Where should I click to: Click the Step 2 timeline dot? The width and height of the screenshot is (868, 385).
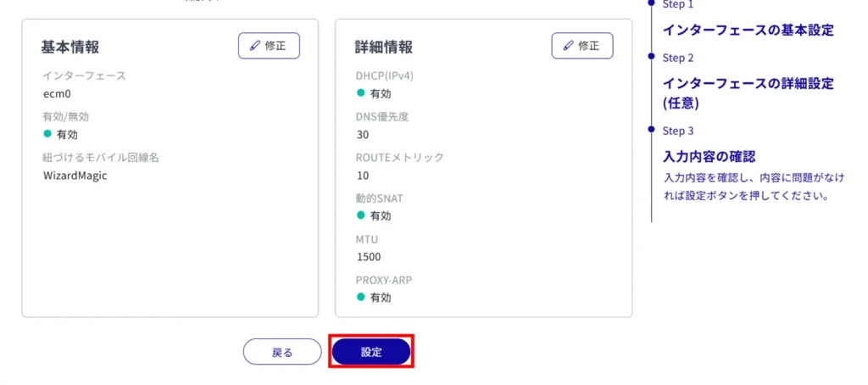point(651,58)
